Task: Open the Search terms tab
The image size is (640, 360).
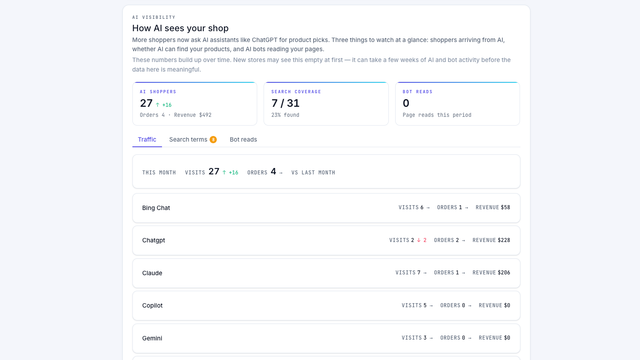Action: coord(193,140)
